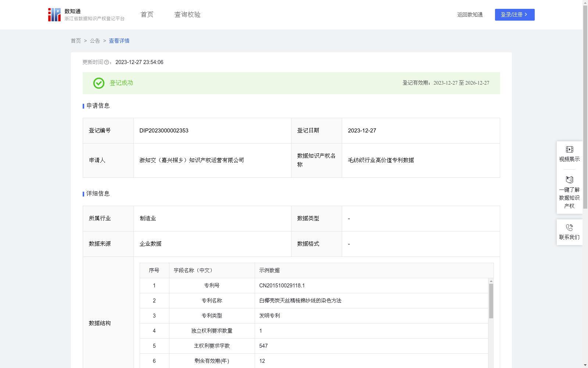Click the help icon beside 更新时间
Screen dimensions: 588x368
(107, 62)
